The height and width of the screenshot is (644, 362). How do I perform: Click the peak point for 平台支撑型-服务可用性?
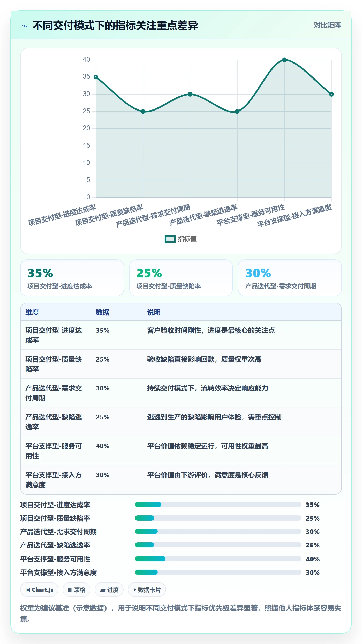tap(284, 60)
